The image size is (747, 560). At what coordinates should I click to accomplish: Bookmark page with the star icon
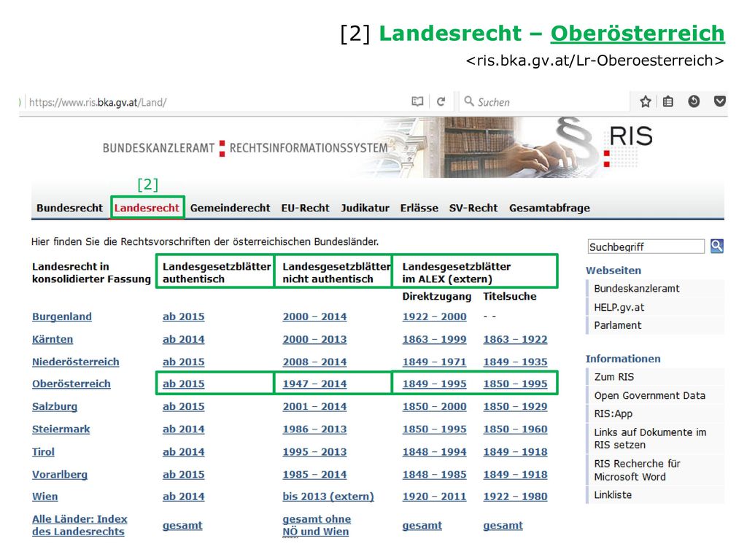click(x=646, y=101)
